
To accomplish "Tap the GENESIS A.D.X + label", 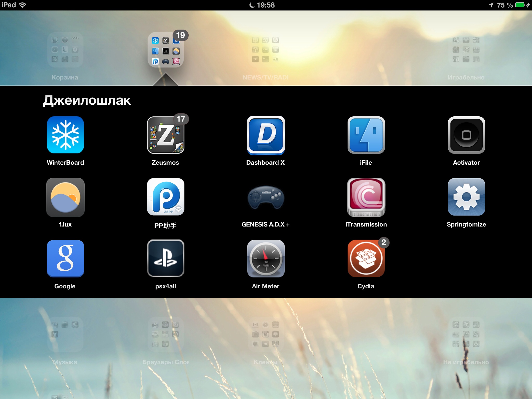I will pos(265,224).
